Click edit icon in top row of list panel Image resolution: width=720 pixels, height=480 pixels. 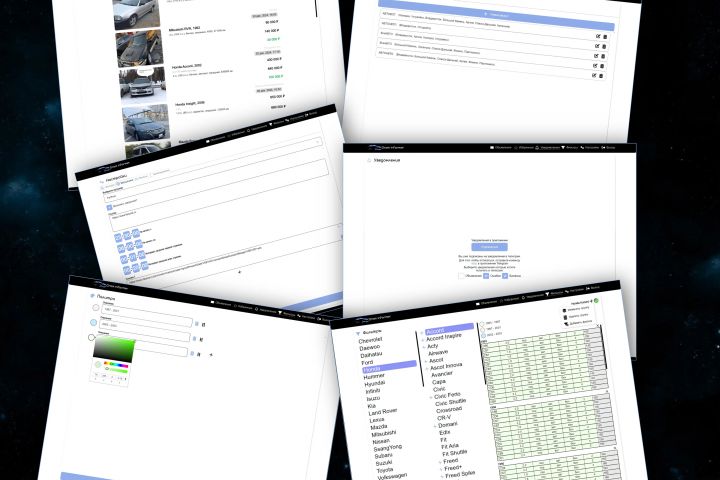[x=598, y=36]
